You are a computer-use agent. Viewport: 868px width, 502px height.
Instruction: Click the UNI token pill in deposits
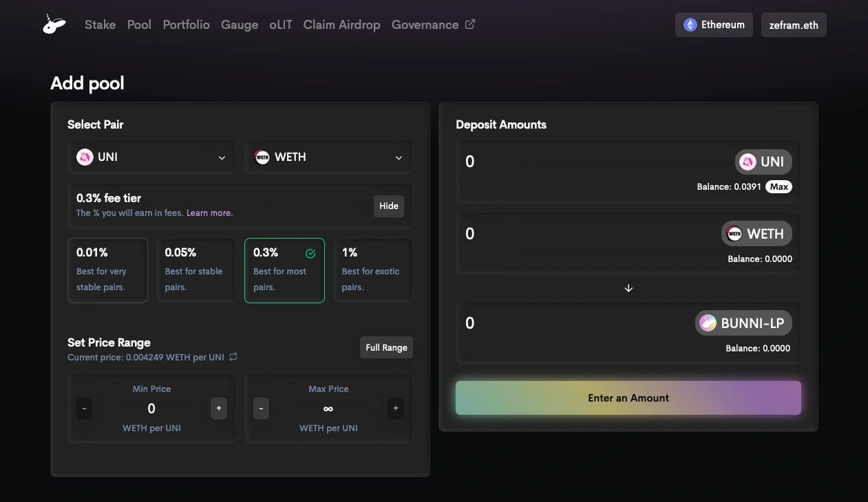763,162
